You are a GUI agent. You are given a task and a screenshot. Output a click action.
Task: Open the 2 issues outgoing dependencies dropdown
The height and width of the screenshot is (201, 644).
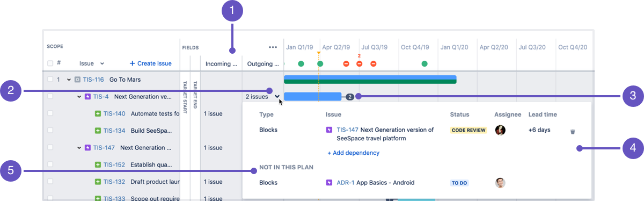263,97
